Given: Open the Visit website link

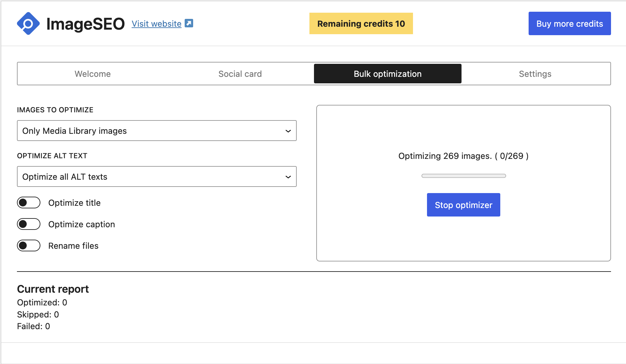Looking at the screenshot, I should (156, 24).
